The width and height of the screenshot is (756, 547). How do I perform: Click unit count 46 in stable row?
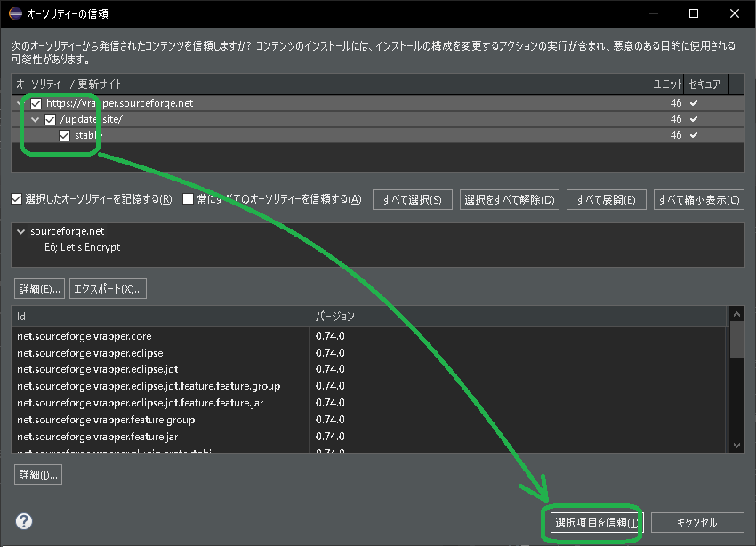[x=676, y=135]
